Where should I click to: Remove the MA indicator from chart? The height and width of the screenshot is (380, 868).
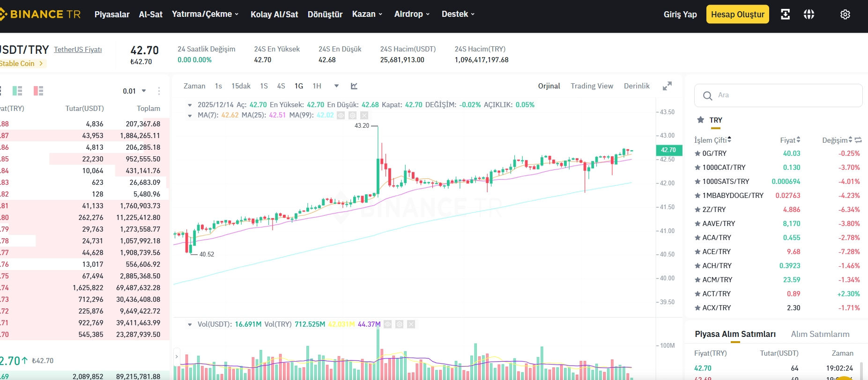[364, 115]
